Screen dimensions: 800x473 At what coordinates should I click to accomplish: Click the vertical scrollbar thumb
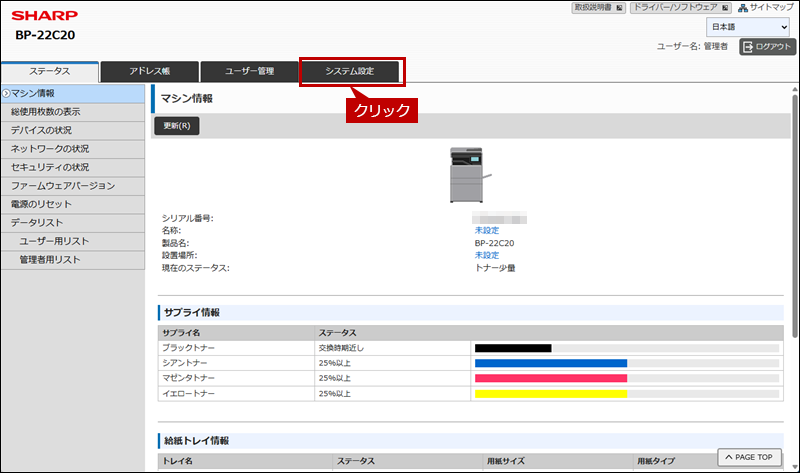[x=794, y=215]
